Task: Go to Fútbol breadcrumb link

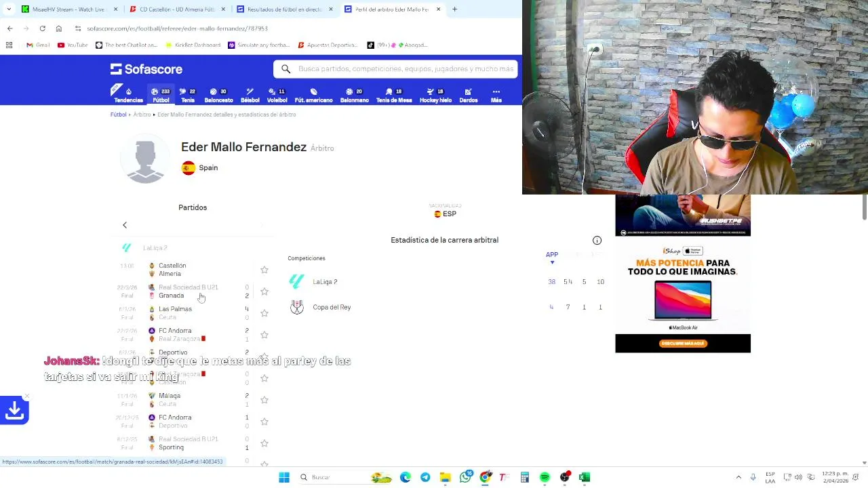Action: pos(118,115)
